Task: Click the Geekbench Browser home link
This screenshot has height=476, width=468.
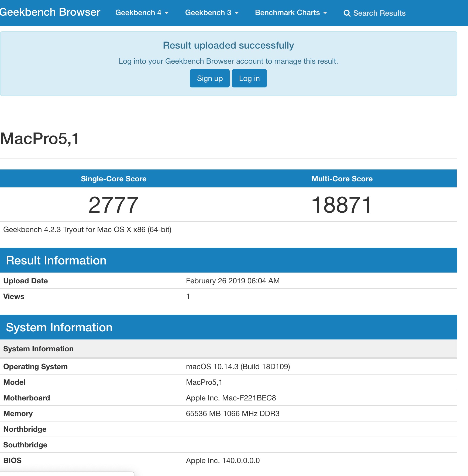Action: tap(50, 12)
